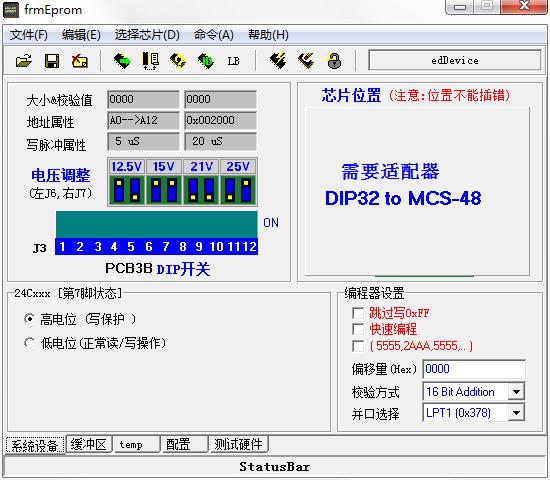550x480 pixels.
Task: Click the save floppy disk icon
Action: coord(52,61)
